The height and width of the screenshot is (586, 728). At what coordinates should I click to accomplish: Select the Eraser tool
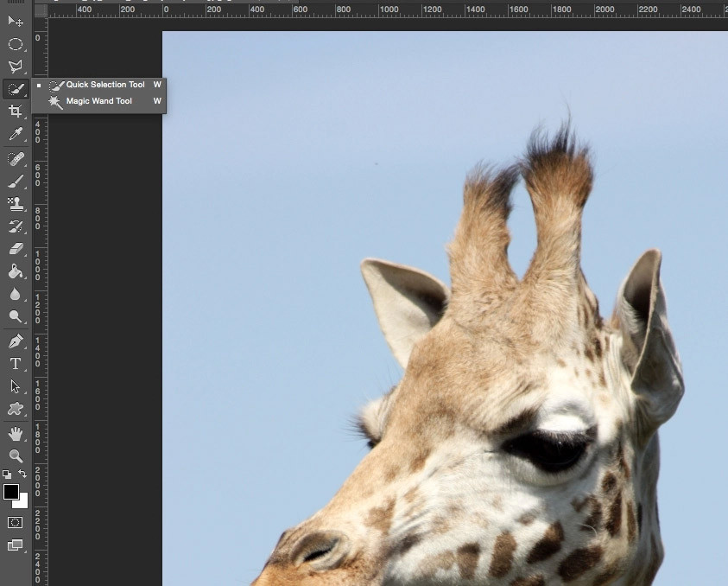pyautogui.click(x=15, y=249)
